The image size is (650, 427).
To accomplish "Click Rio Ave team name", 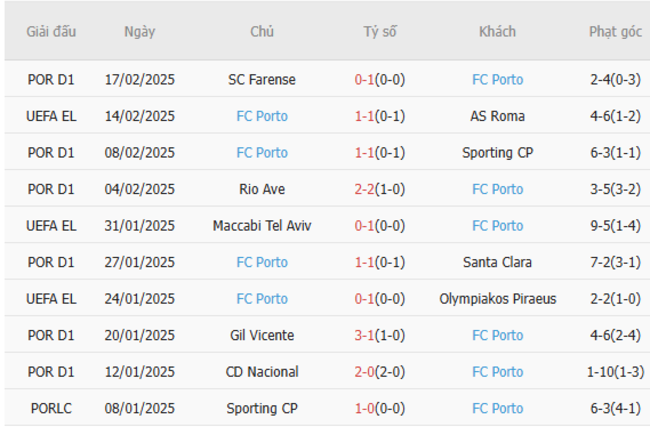I will (x=262, y=189).
